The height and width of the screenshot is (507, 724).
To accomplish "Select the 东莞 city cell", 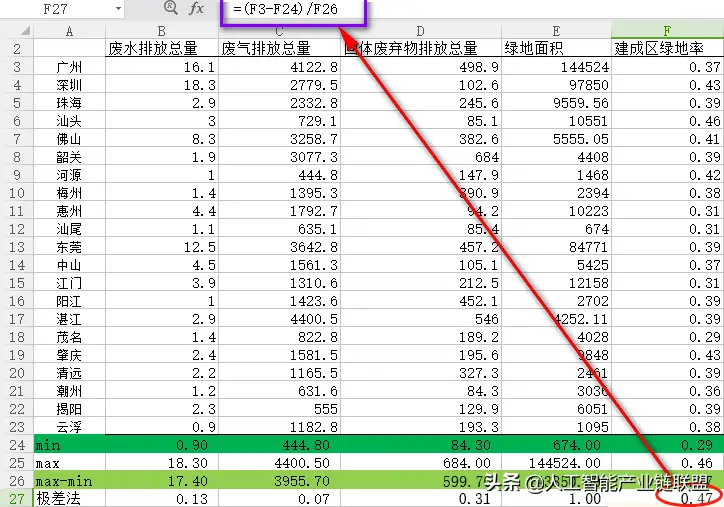I will pyautogui.click(x=70, y=247).
